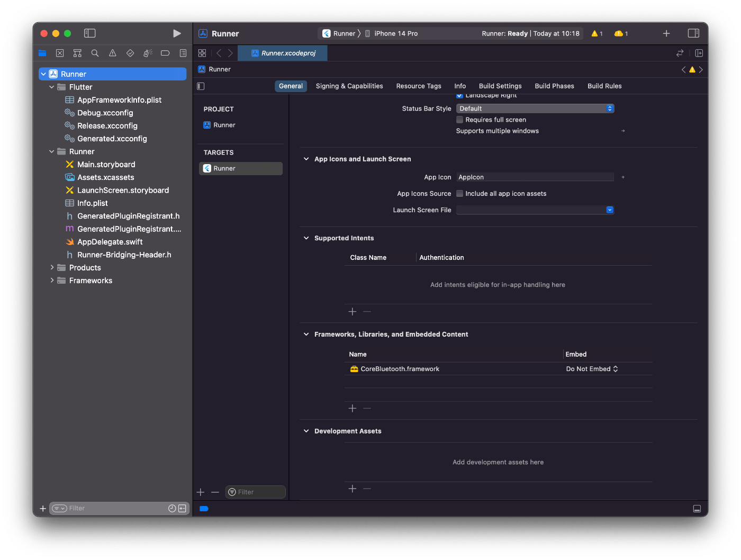Open the Debug navigator spray icon

[x=148, y=53]
